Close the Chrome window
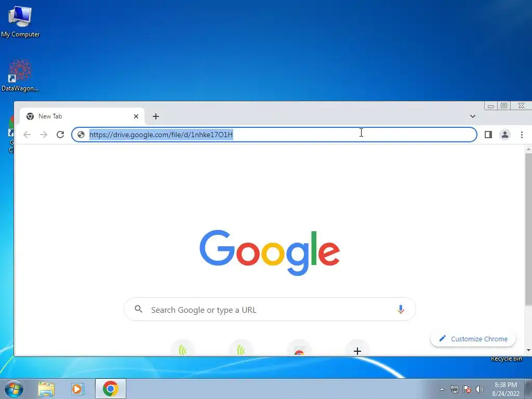 [x=521, y=106]
